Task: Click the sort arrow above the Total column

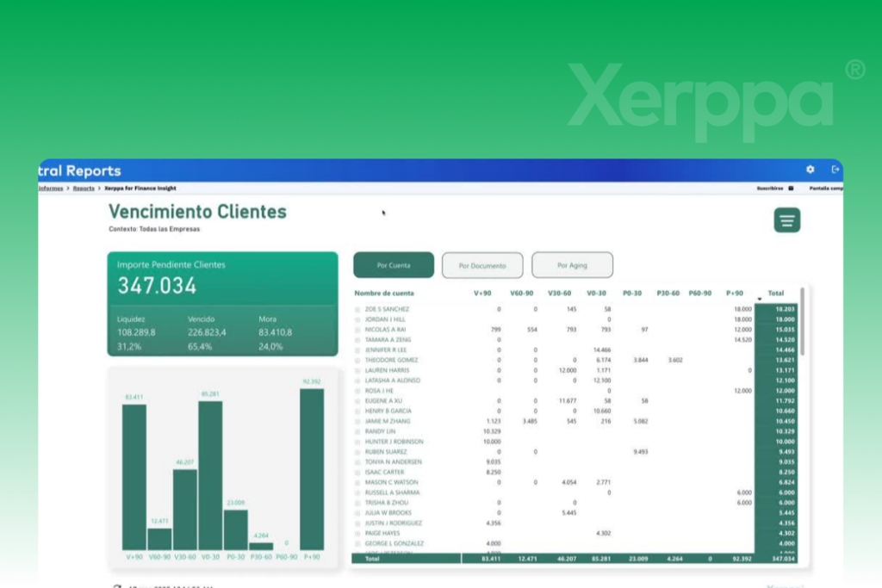Action: click(760, 299)
